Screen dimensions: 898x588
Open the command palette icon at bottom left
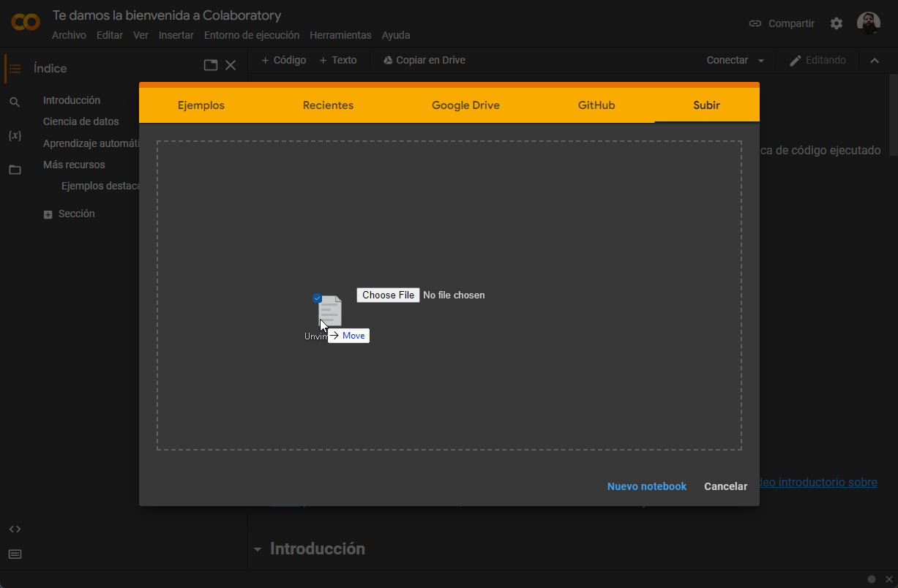pos(15,554)
